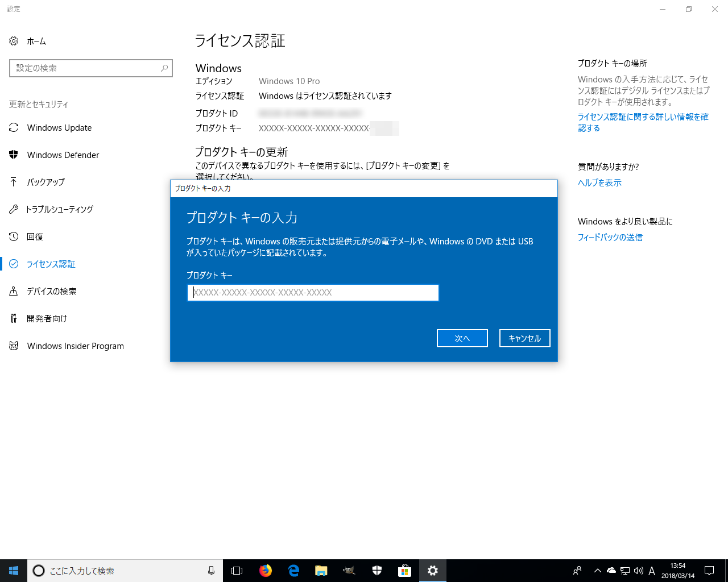The height and width of the screenshot is (582, 728).
Task: Click the Settings gear on taskbar
Action: (x=433, y=571)
